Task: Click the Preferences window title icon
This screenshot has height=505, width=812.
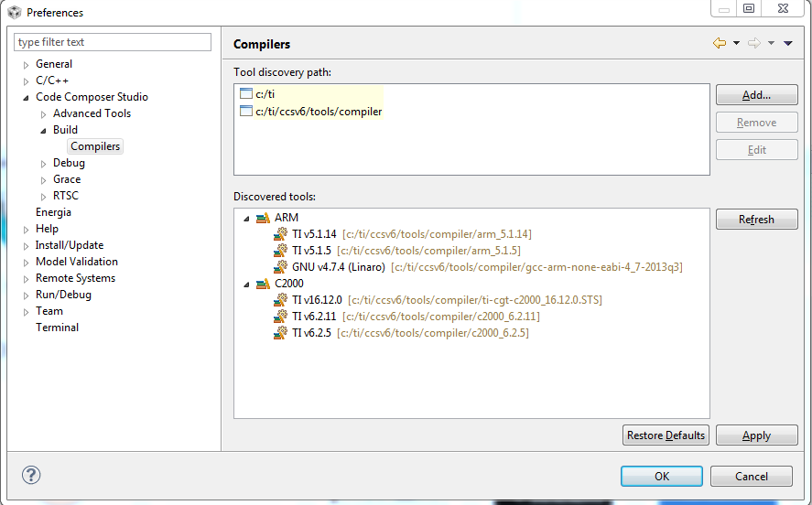Action: point(15,12)
